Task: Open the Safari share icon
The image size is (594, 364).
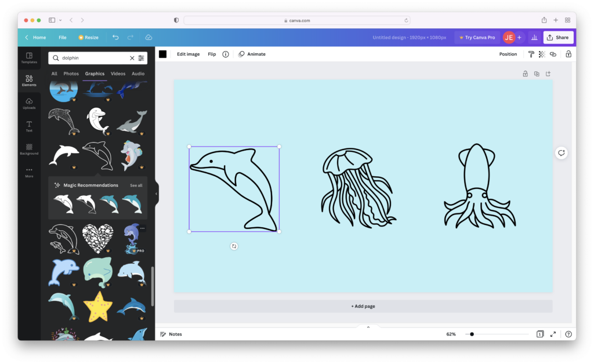Action: pos(544,20)
